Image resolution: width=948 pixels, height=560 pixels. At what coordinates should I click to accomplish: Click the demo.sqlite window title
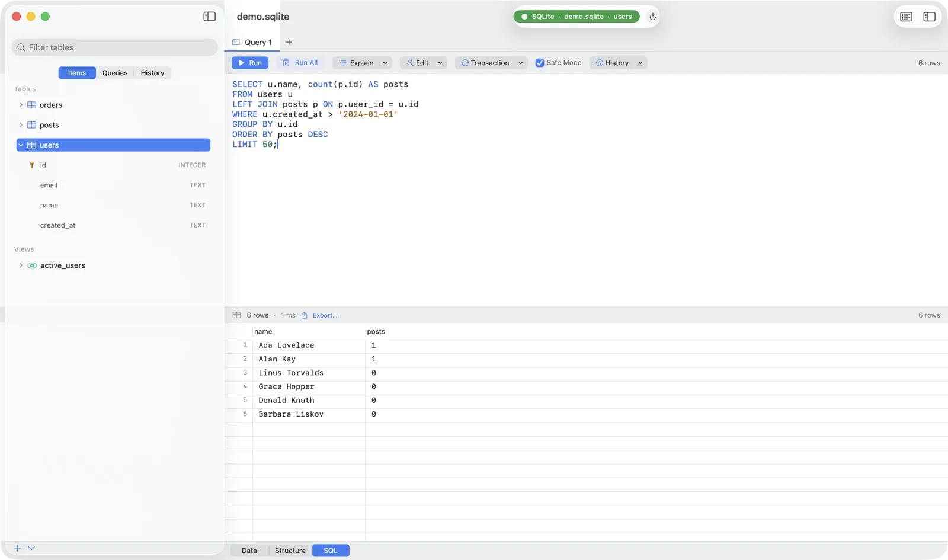pyautogui.click(x=263, y=17)
